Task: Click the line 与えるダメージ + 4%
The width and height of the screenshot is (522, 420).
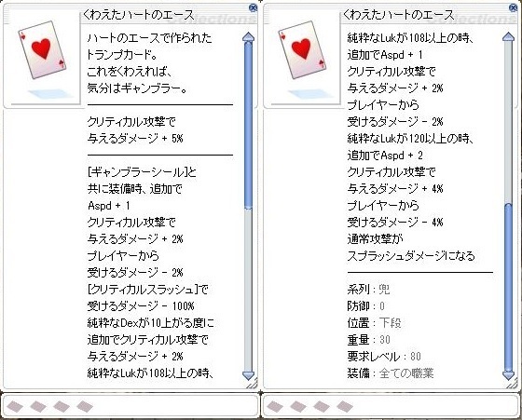Action: [x=395, y=189]
